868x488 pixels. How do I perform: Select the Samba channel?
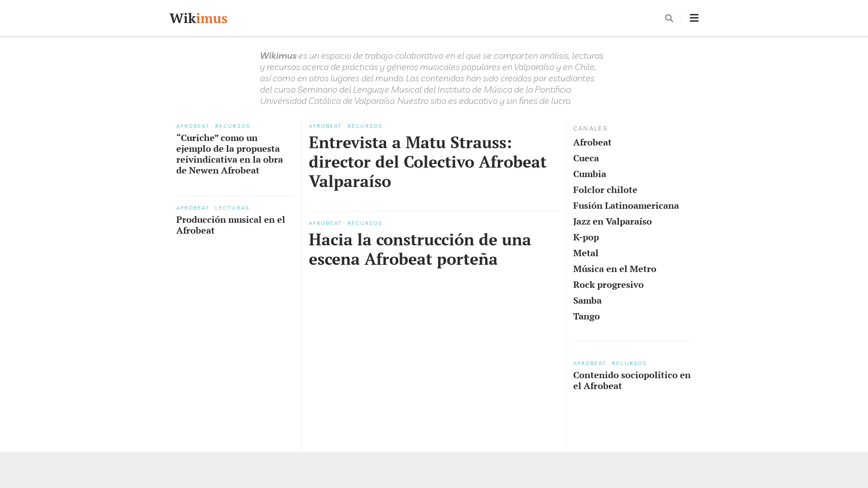[587, 300]
